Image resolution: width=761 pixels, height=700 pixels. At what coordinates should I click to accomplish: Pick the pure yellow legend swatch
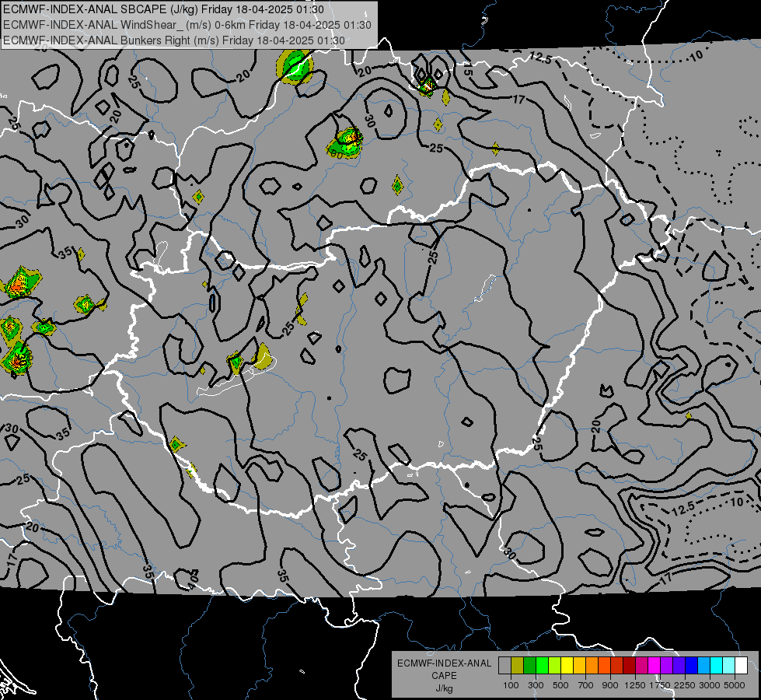[567, 666]
